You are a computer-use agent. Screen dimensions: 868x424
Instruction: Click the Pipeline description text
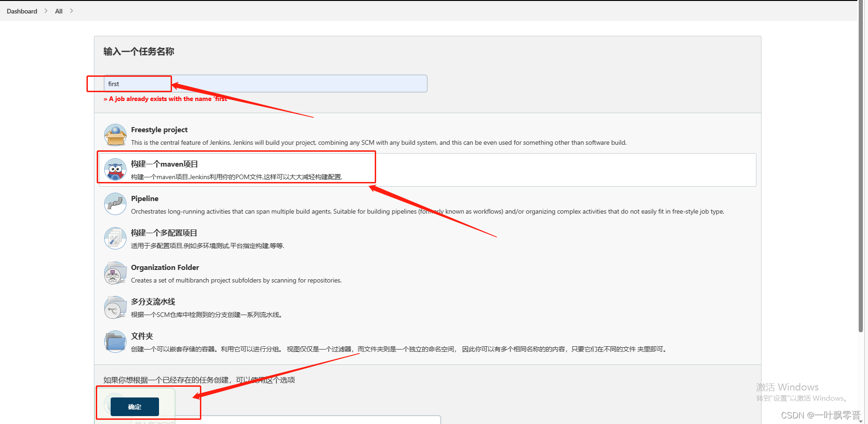point(428,212)
